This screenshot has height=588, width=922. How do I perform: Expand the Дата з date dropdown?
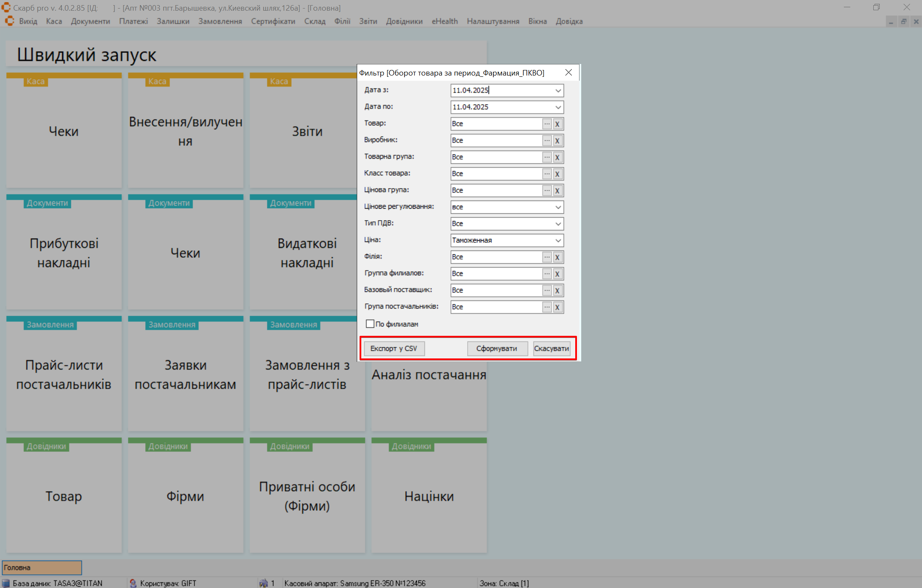coord(558,90)
